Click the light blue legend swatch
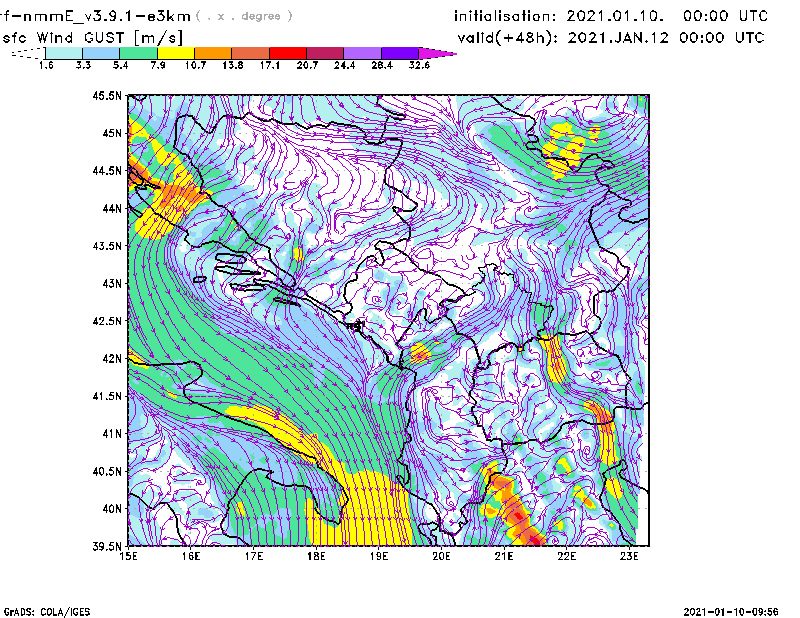Screen dimensions: 800x618 tap(101, 53)
